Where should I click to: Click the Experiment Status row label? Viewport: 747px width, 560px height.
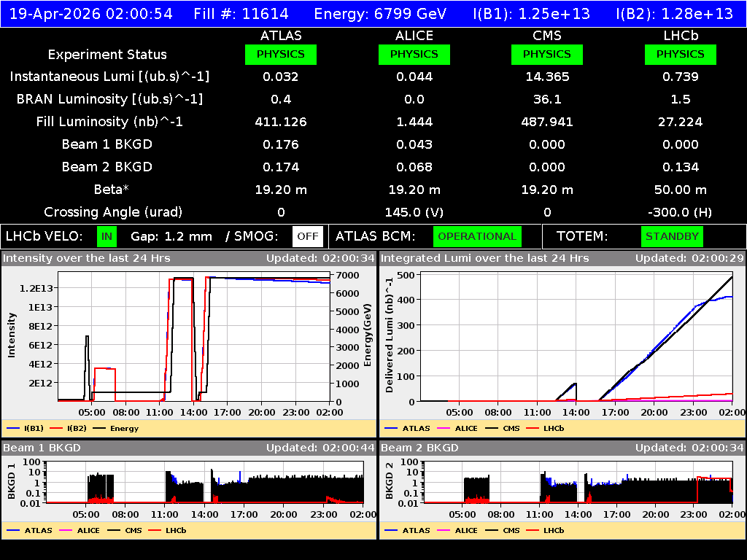tap(107, 55)
